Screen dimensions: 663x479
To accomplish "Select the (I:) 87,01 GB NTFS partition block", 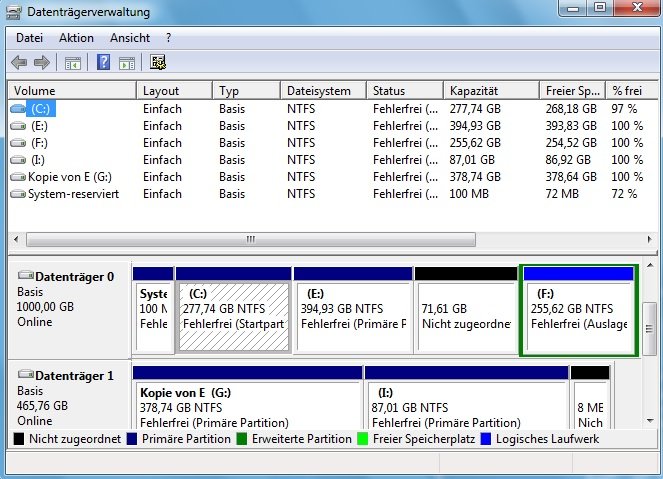I will point(466,397).
